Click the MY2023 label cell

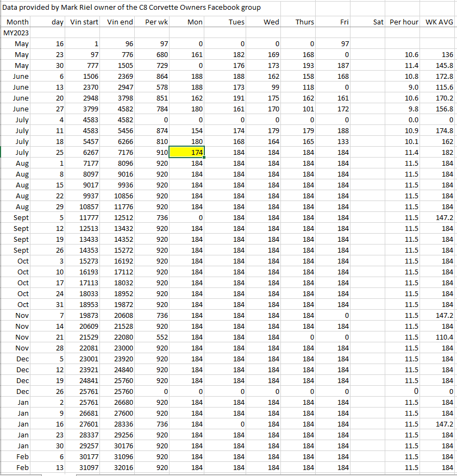pos(16,33)
